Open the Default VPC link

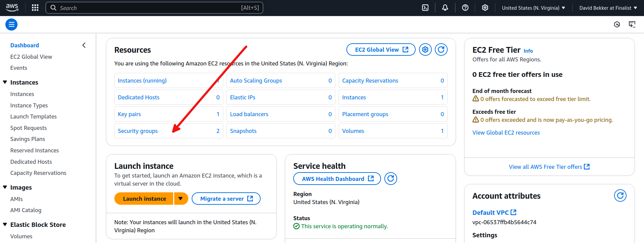[494, 212]
